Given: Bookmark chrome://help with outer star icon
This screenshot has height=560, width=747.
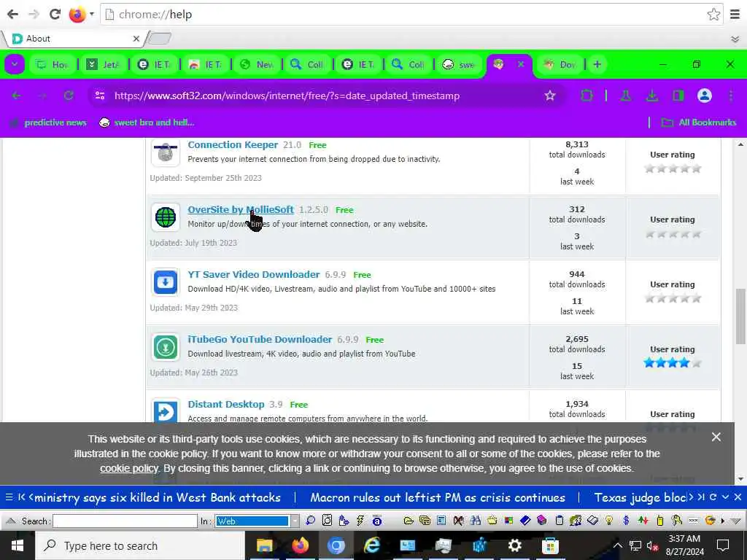Looking at the screenshot, I should coord(713,15).
